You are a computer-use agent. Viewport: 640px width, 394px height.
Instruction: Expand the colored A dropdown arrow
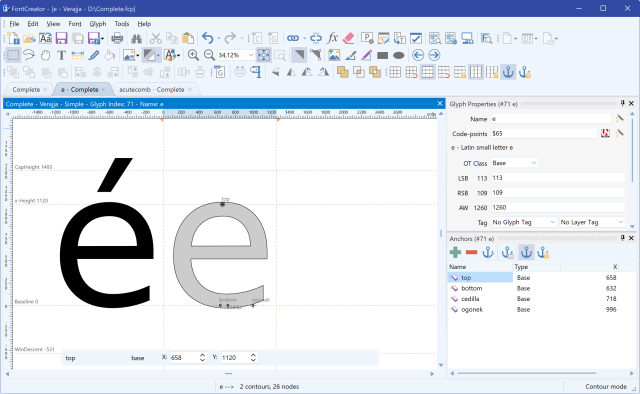pos(178,55)
